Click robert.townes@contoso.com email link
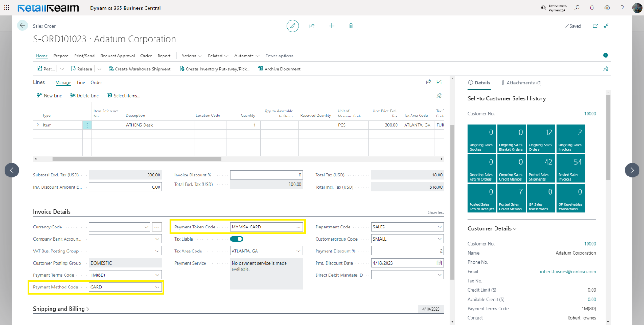This screenshot has height=325, width=644. [568, 272]
